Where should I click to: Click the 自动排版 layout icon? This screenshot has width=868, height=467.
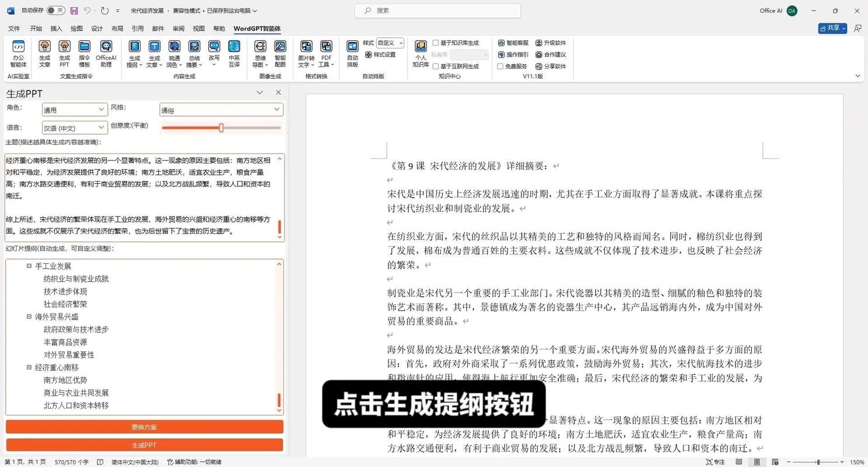click(x=352, y=54)
